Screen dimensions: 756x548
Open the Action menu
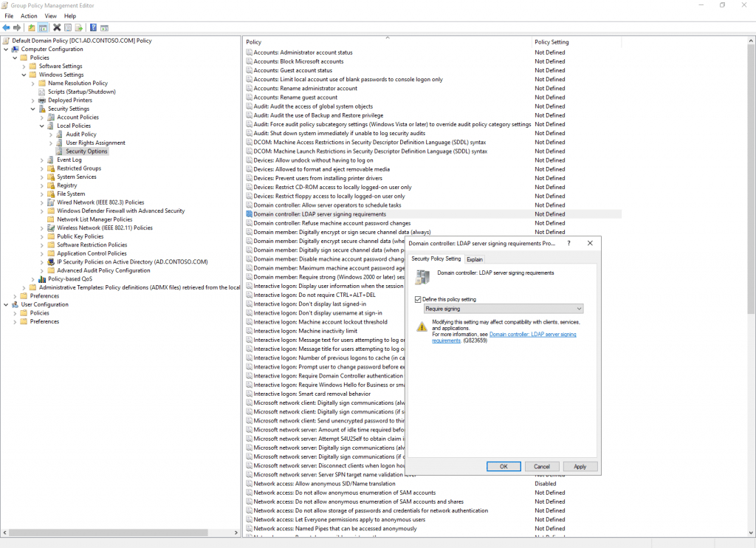[x=29, y=16]
